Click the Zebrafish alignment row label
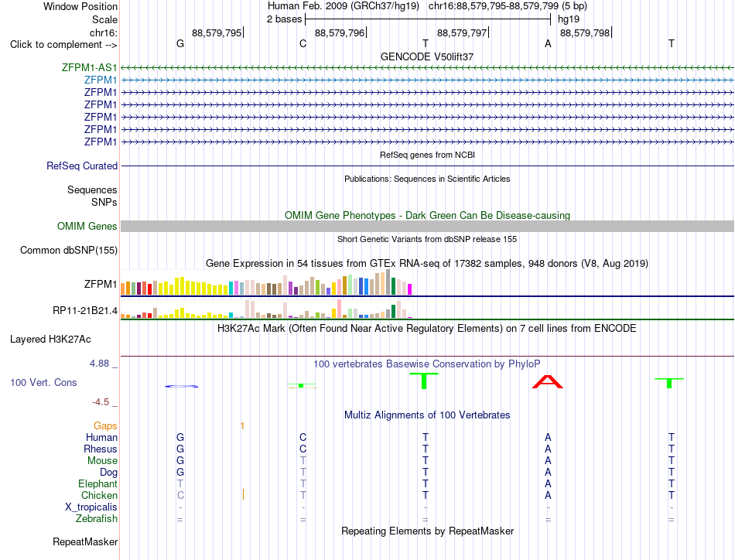The image size is (735, 560). point(97,519)
